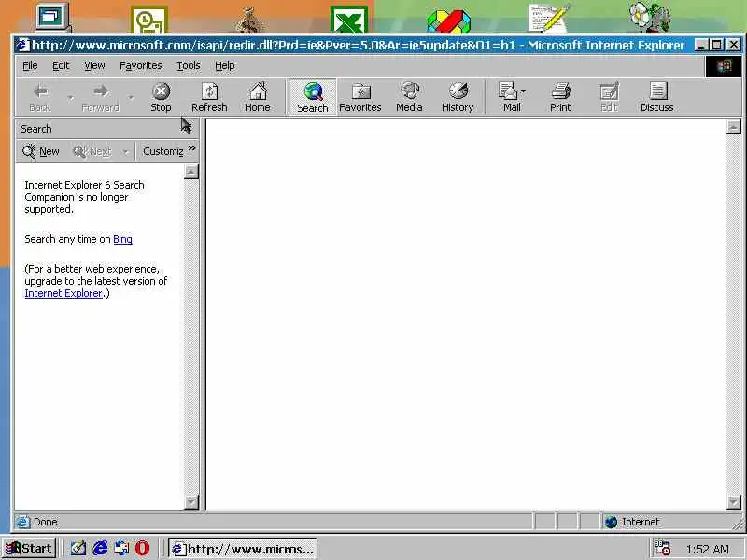Click the Edit toolbar button
Image resolution: width=747 pixels, height=560 pixels.
pos(610,98)
